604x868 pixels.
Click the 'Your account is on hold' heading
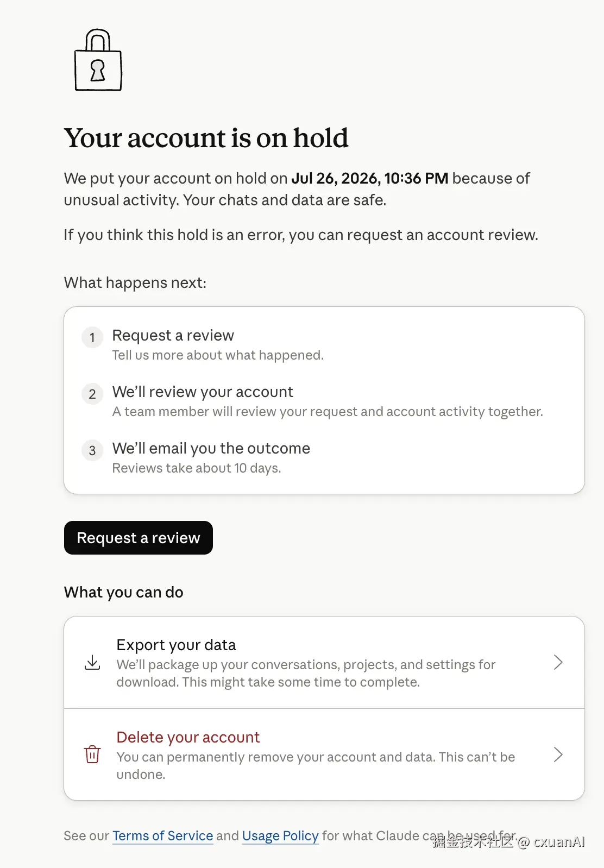pos(206,138)
